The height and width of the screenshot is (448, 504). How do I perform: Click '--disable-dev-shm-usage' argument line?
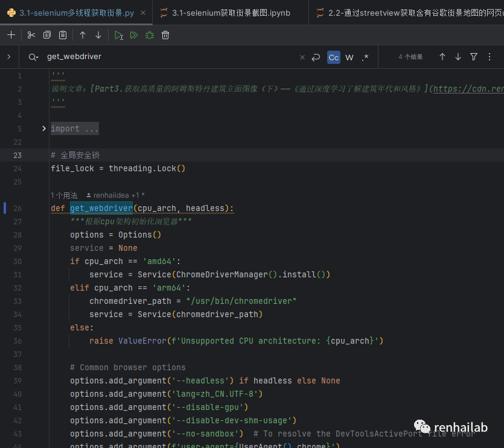click(x=183, y=420)
